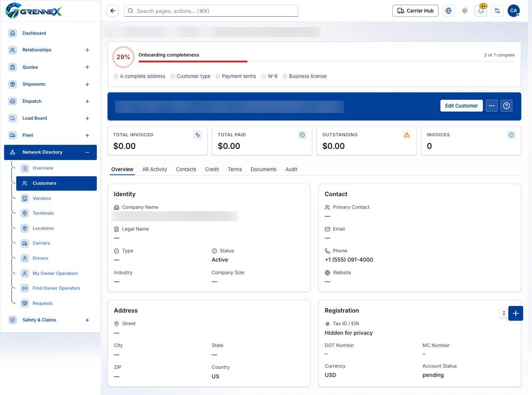The width and height of the screenshot is (532, 395).
Task: Click the 29% progress circle
Action: tap(123, 57)
